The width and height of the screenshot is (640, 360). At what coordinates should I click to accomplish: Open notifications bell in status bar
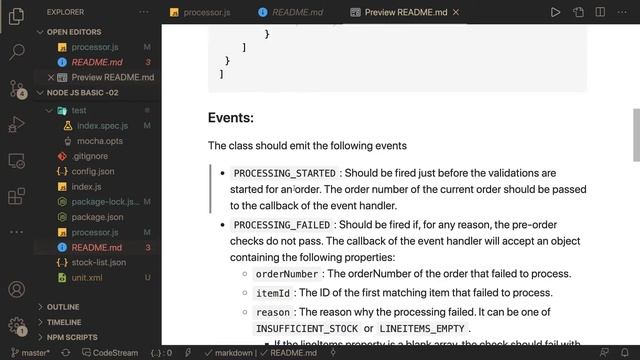coord(624,353)
